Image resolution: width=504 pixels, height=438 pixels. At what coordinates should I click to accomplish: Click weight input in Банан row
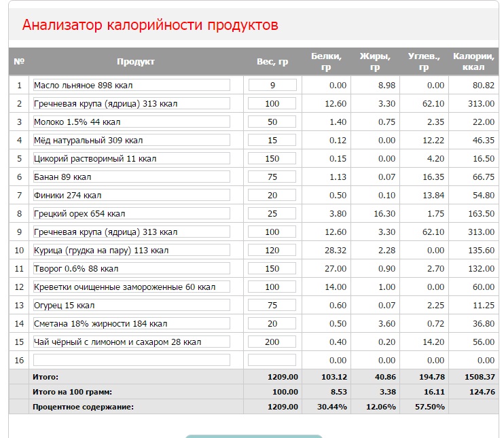click(272, 177)
